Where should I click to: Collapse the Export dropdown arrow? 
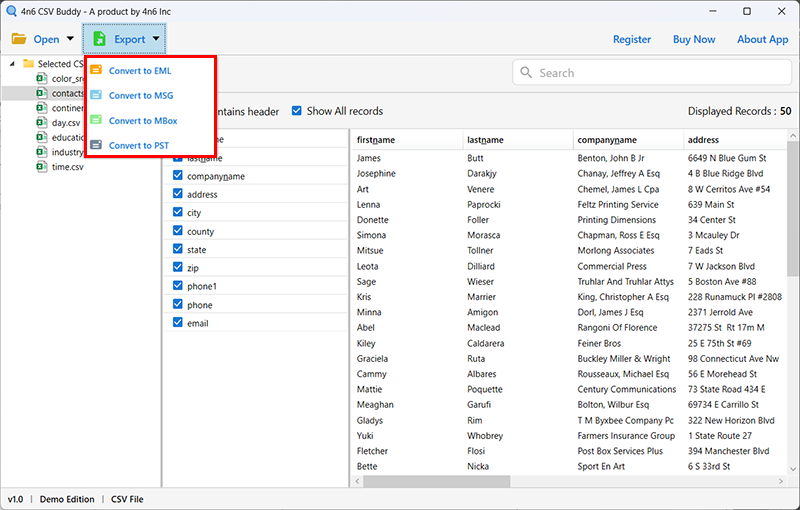pos(156,39)
